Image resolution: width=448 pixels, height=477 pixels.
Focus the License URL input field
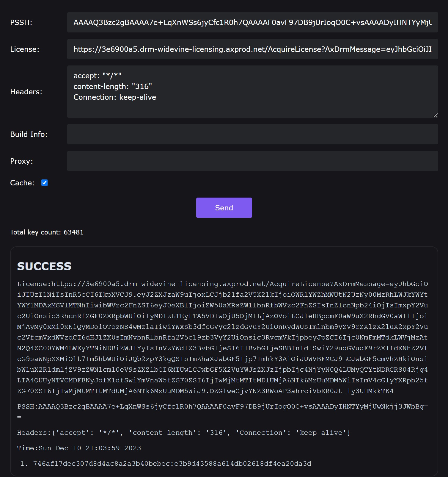(x=252, y=49)
